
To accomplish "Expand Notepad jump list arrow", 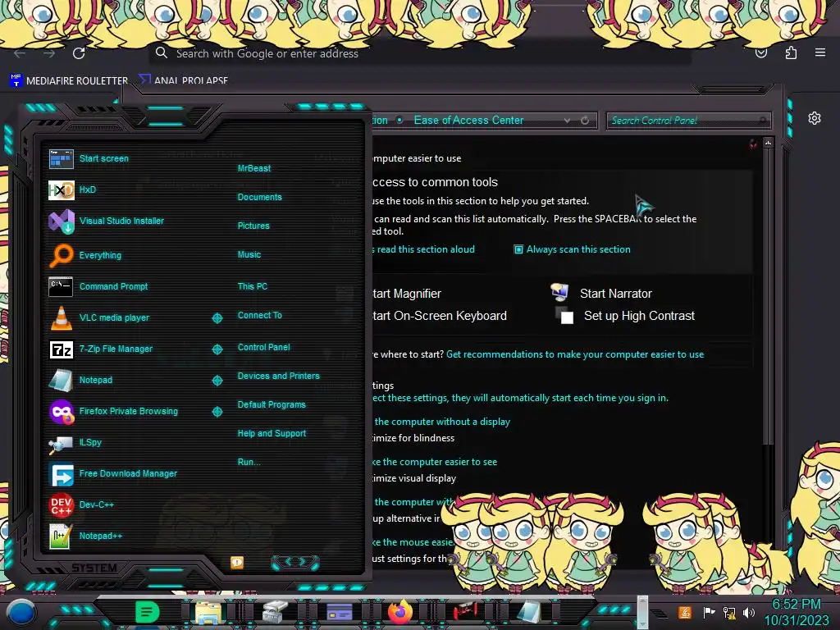I will pos(217,381).
